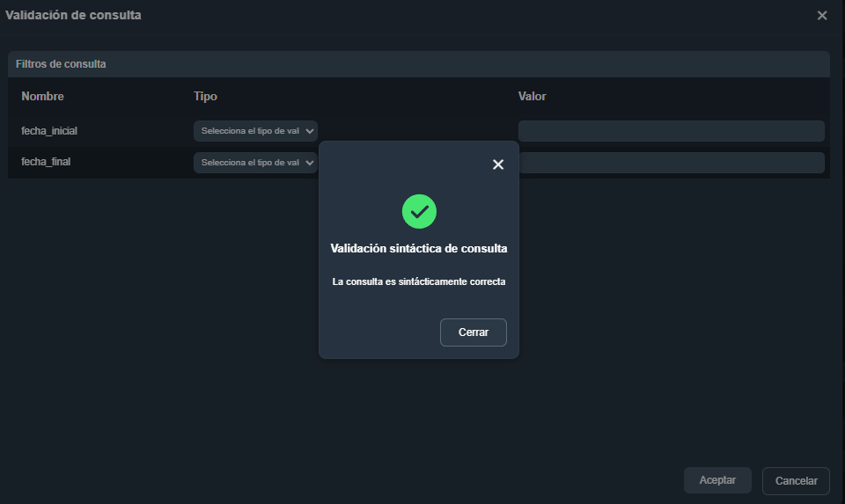Click the green checkmark success icon

pos(419,211)
